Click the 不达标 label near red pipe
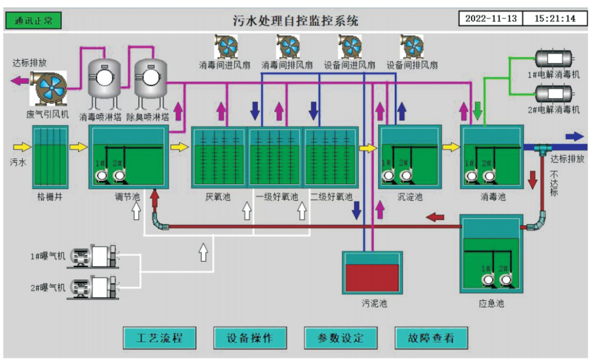Screen dimensions: 591x364 tap(554, 184)
